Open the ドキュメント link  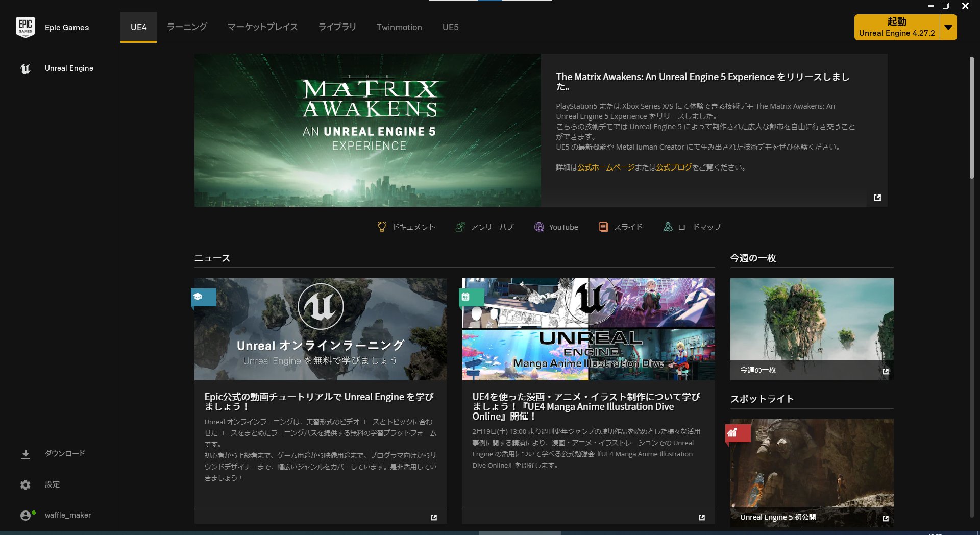pyautogui.click(x=413, y=227)
